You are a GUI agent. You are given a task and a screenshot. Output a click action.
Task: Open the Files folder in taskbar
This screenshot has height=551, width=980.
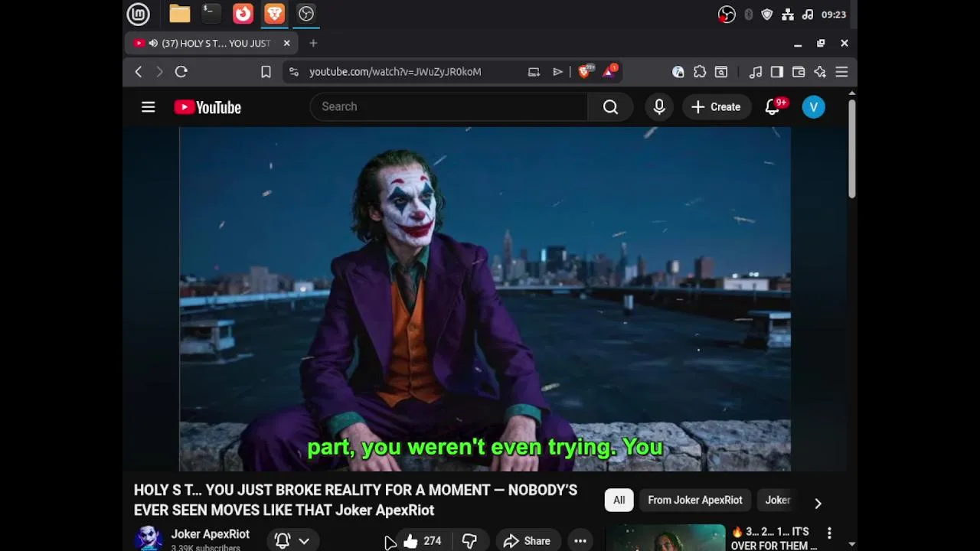click(x=180, y=14)
